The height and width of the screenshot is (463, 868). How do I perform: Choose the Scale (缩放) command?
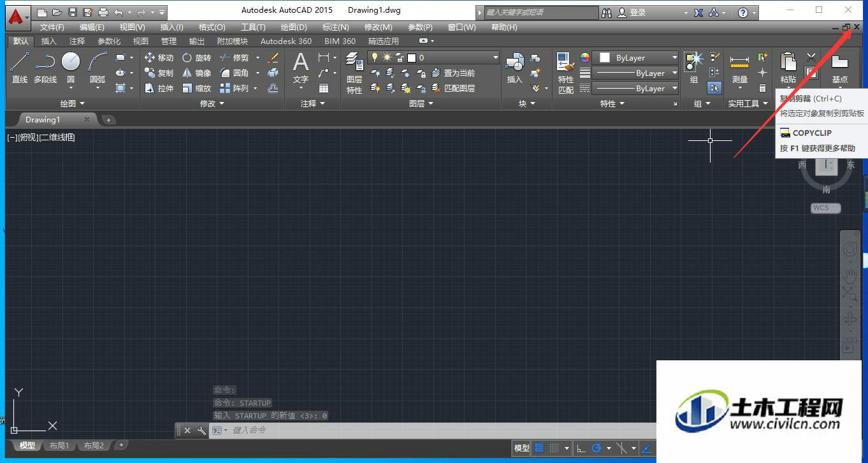click(196, 88)
